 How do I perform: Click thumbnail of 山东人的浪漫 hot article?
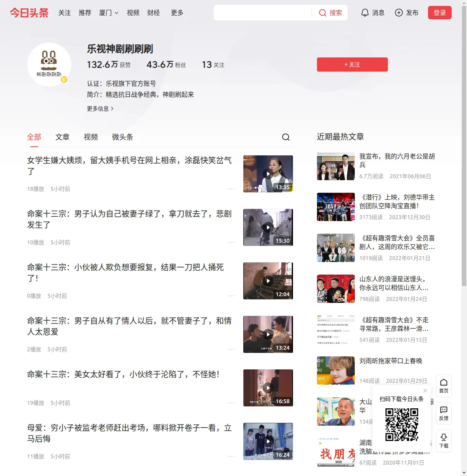[336, 289]
